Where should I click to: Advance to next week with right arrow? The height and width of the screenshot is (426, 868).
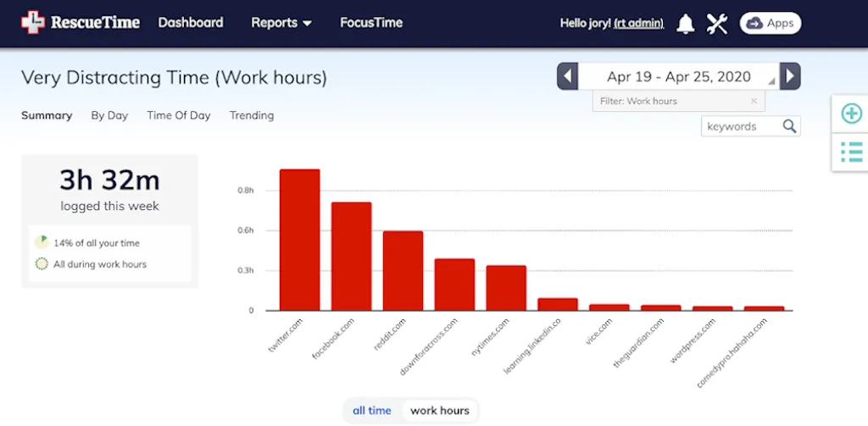pos(790,76)
